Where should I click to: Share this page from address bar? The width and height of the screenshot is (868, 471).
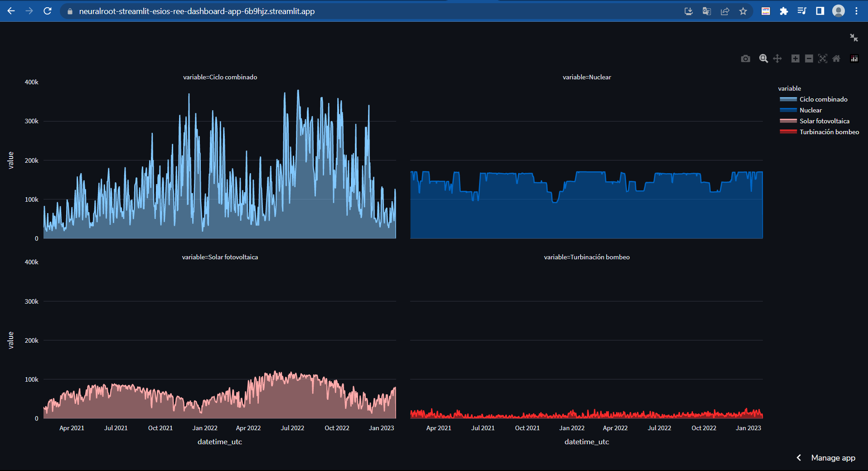(x=725, y=11)
